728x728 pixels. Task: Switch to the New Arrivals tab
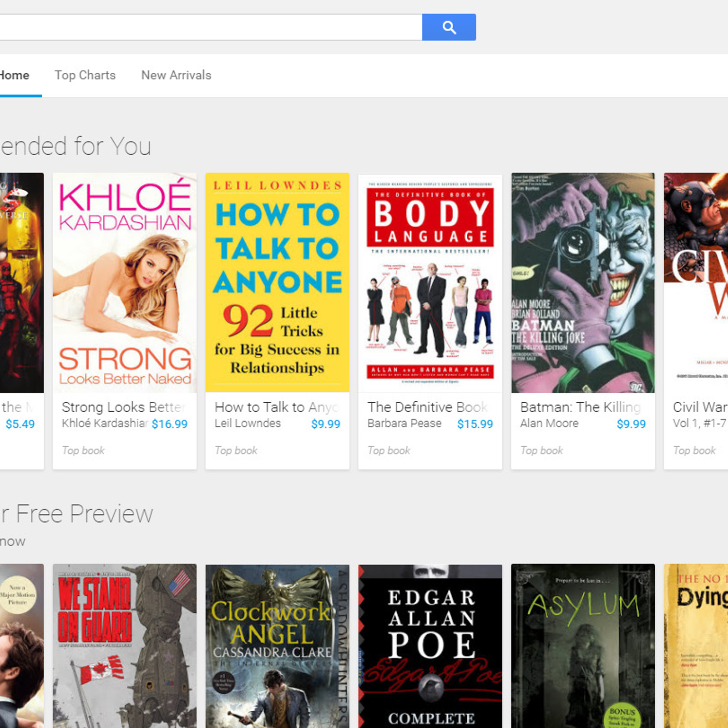[x=176, y=75]
